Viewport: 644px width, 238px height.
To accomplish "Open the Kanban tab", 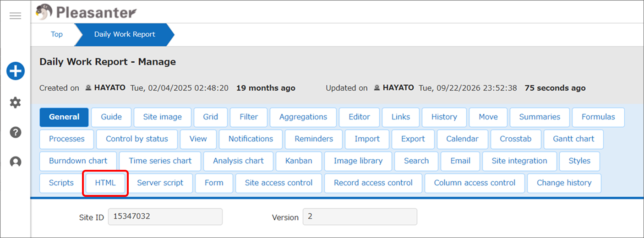I will (x=299, y=161).
